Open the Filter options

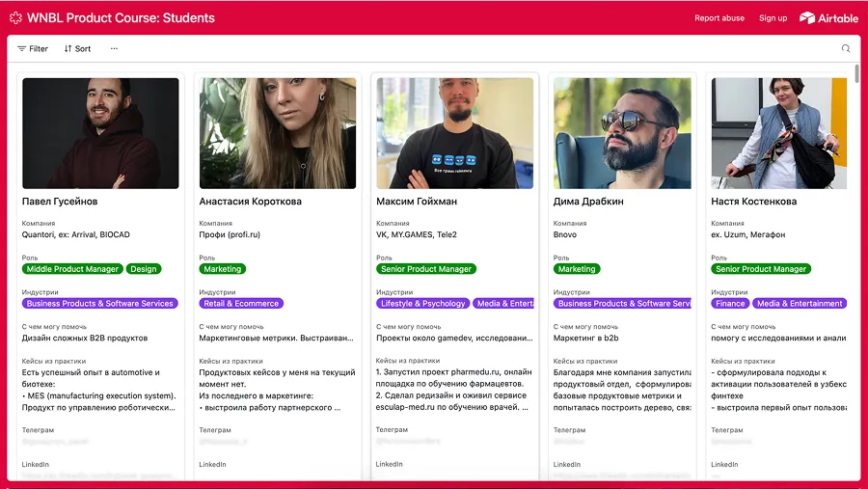coord(33,49)
